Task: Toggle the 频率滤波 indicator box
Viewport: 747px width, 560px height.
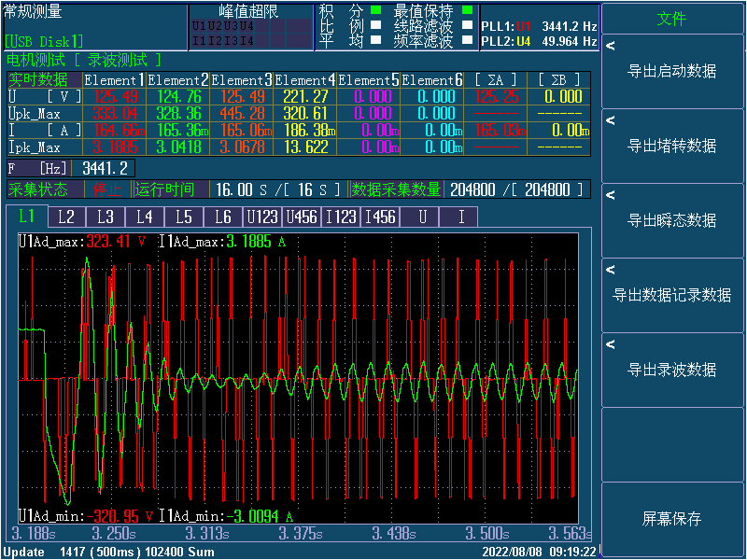Action: [x=467, y=41]
